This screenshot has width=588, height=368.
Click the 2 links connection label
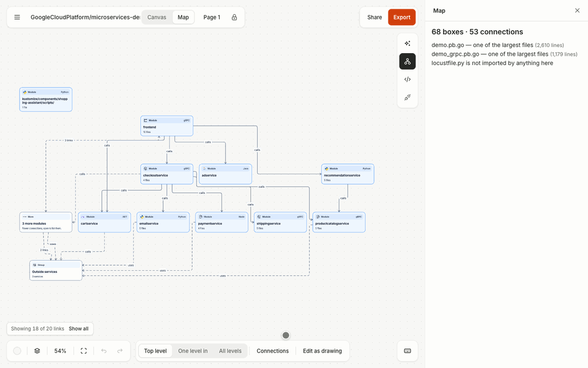pyautogui.click(x=44, y=250)
